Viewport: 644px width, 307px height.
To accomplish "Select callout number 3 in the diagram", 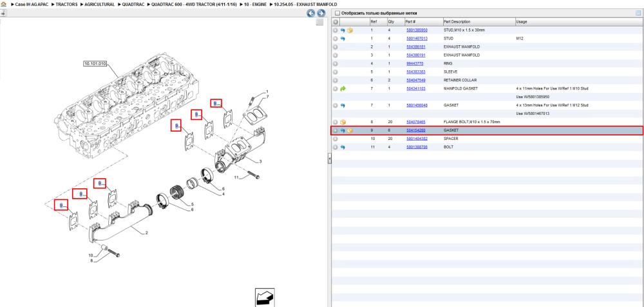I will pyautogui.click(x=260, y=161).
